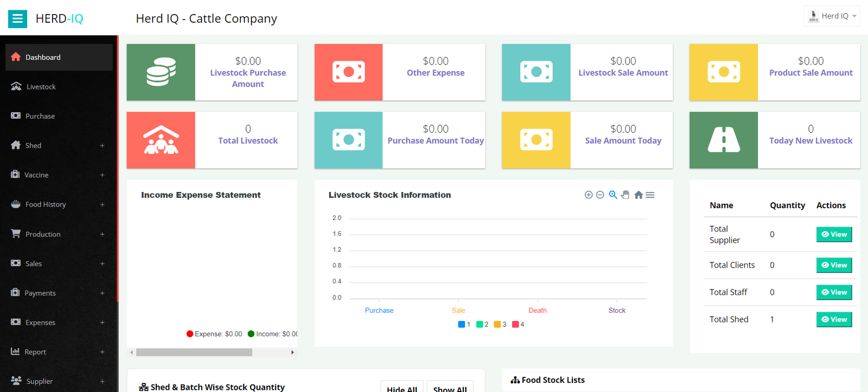
Task: Activate the chart panning hand tool
Action: pos(626,195)
